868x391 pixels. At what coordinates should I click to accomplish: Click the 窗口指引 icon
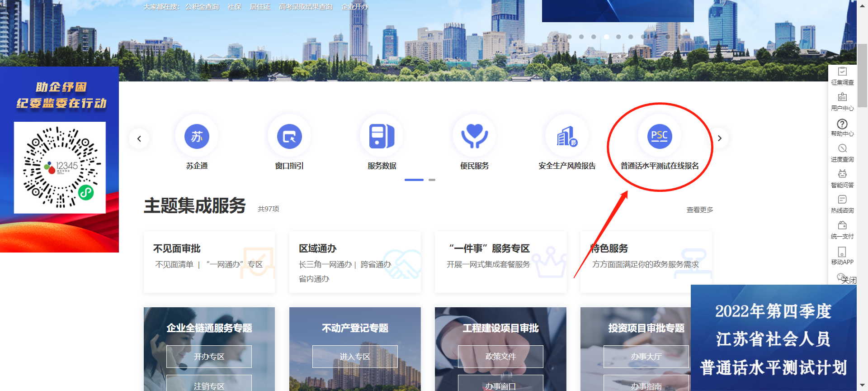click(289, 136)
